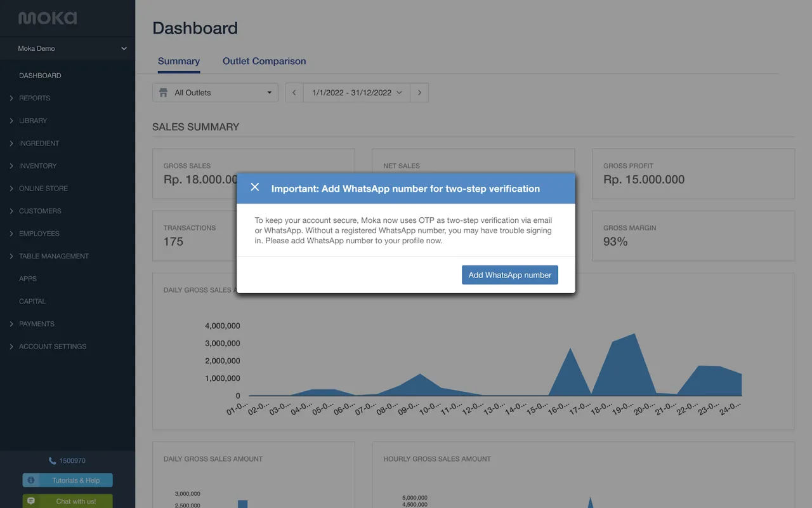Screen dimensions: 812x508
Task: Click the Gross Sales card label
Action: coord(187,166)
